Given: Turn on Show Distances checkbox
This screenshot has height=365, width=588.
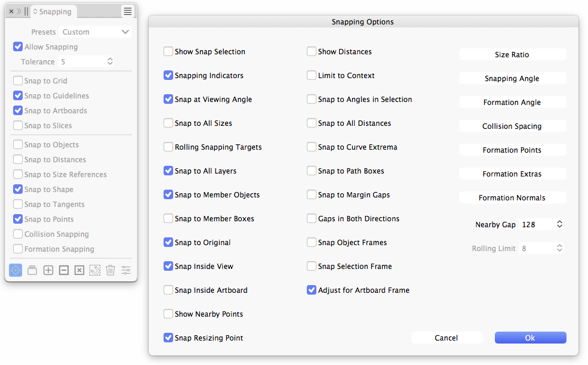Looking at the screenshot, I should [312, 52].
